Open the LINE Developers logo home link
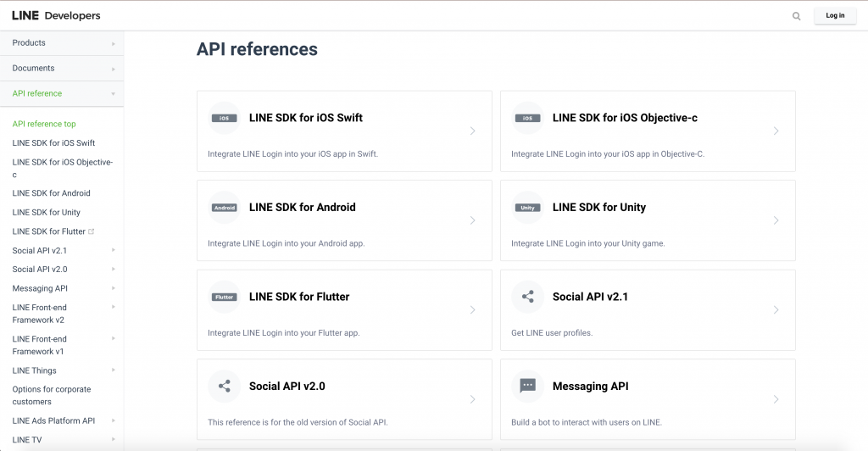868x451 pixels. tap(56, 15)
